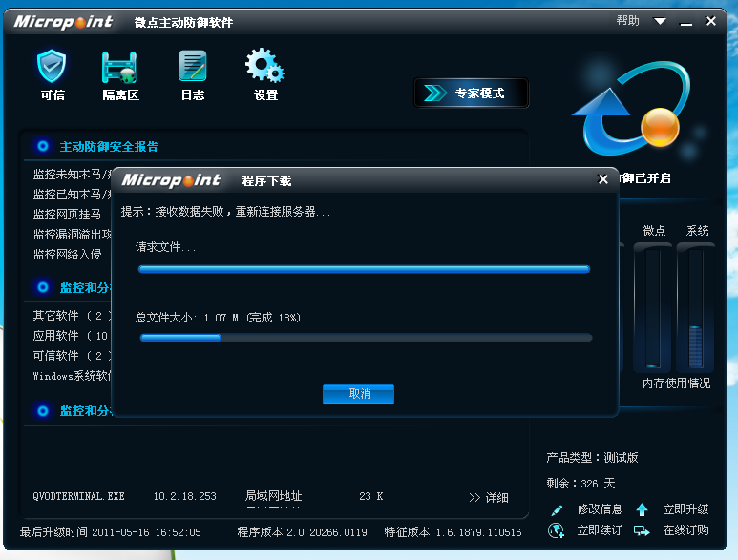This screenshot has width=738, height=560.
Task: Open the 隔离区 quarantine icon
Action: coord(120,75)
